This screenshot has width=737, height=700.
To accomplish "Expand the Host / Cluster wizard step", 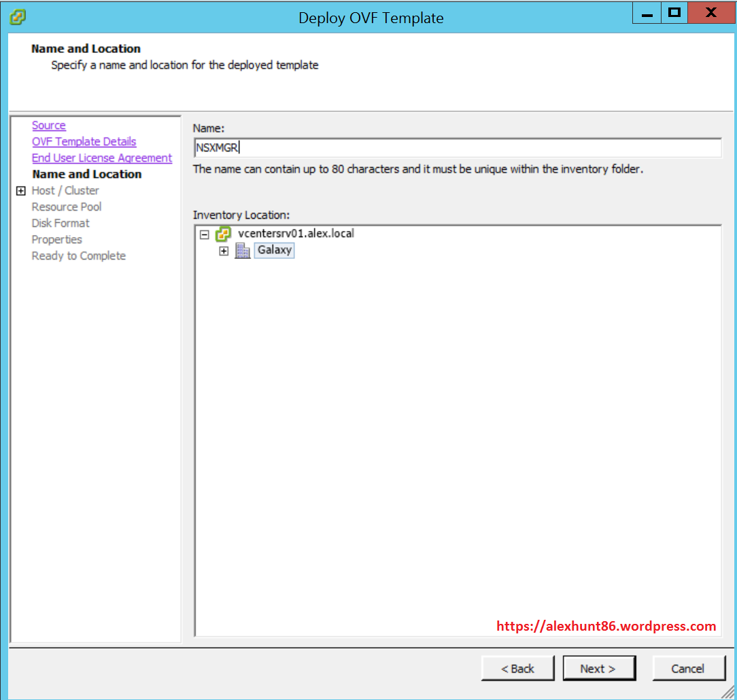I will pos(20,191).
